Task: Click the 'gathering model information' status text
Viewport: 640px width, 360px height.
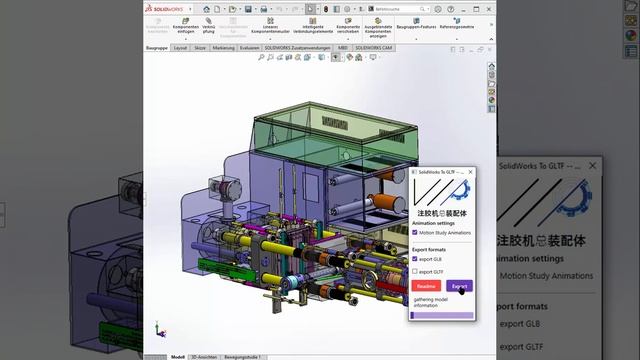Action: pyautogui.click(x=431, y=302)
